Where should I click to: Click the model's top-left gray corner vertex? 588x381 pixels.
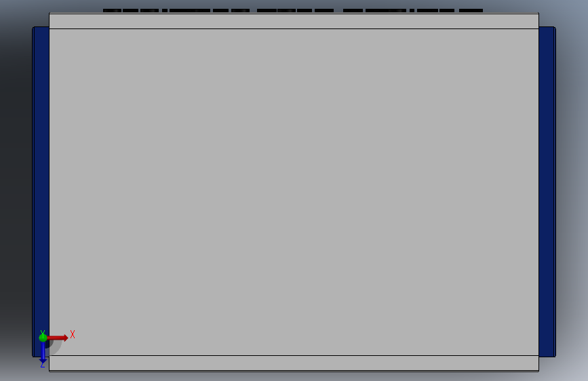50,13
